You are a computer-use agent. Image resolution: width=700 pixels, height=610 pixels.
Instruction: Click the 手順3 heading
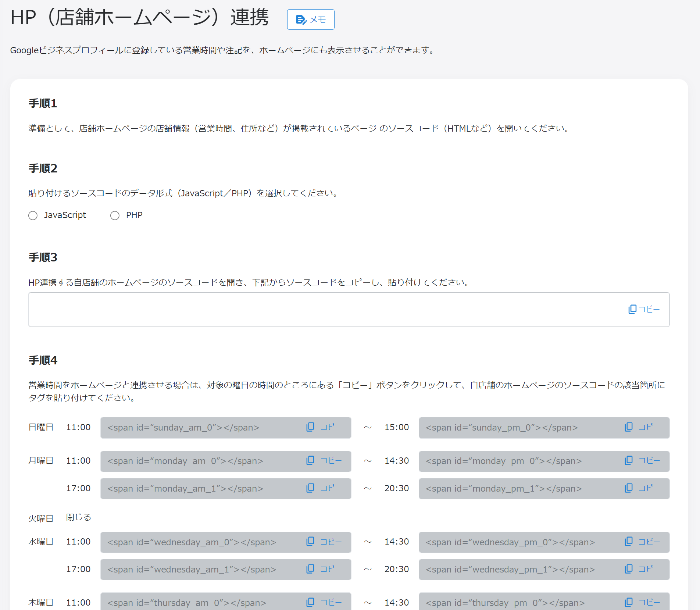pyautogui.click(x=43, y=257)
